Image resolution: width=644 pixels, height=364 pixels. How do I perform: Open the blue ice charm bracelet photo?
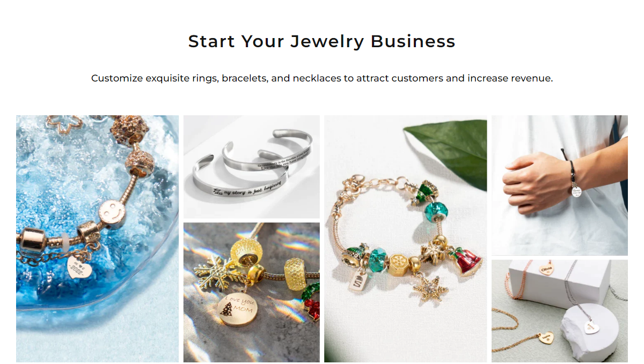click(97, 239)
